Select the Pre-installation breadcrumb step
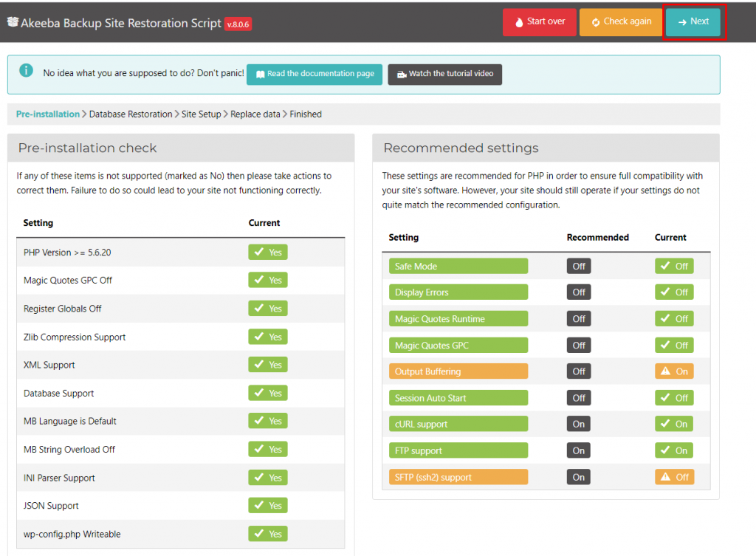This screenshot has height=556, width=756. pyautogui.click(x=47, y=114)
